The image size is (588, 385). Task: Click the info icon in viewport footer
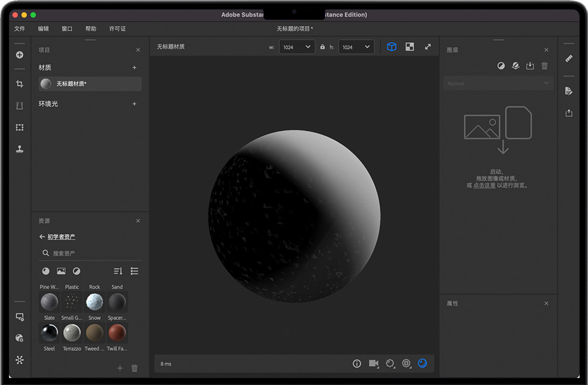[357, 363]
